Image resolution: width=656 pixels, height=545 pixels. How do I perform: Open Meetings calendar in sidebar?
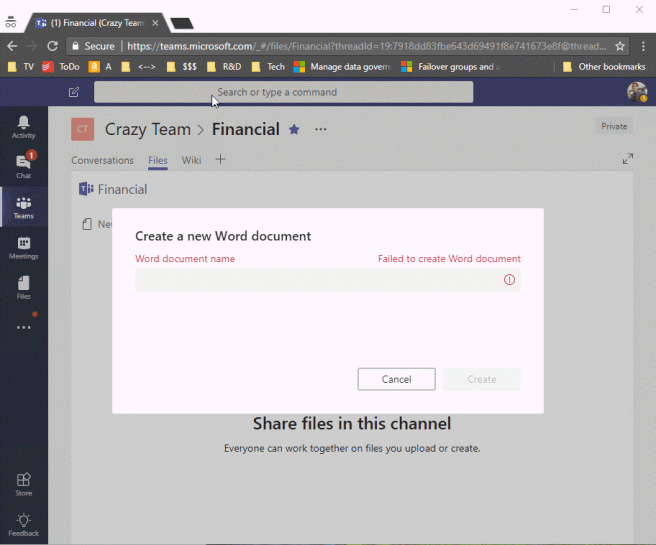tap(23, 248)
